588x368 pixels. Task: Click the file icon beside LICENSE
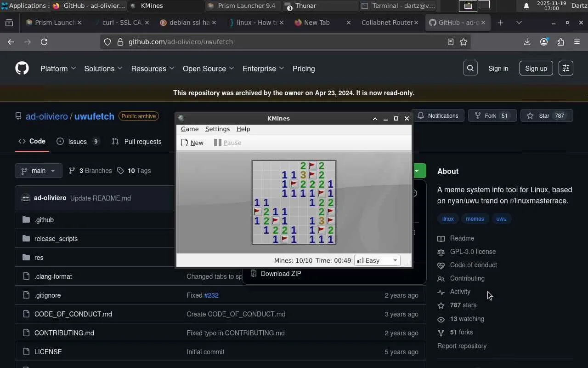pos(26,352)
